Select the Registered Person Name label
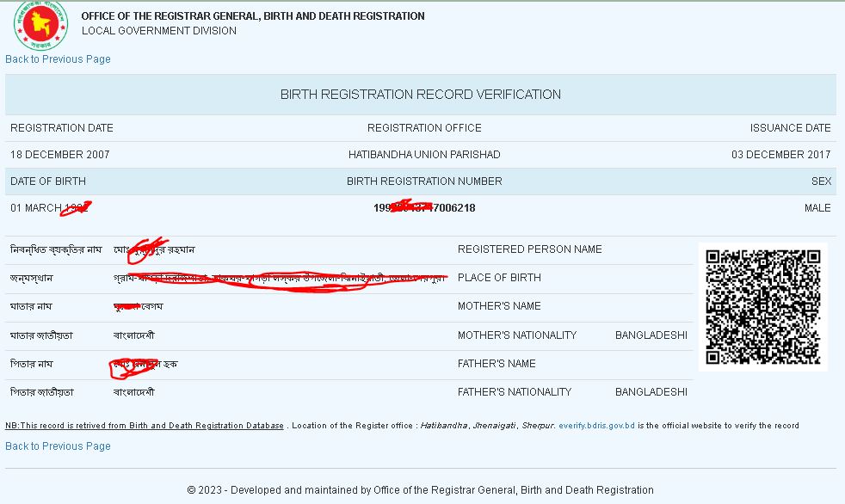Image resolution: width=845 pixels, height=504 pixels. coord(529,249)
